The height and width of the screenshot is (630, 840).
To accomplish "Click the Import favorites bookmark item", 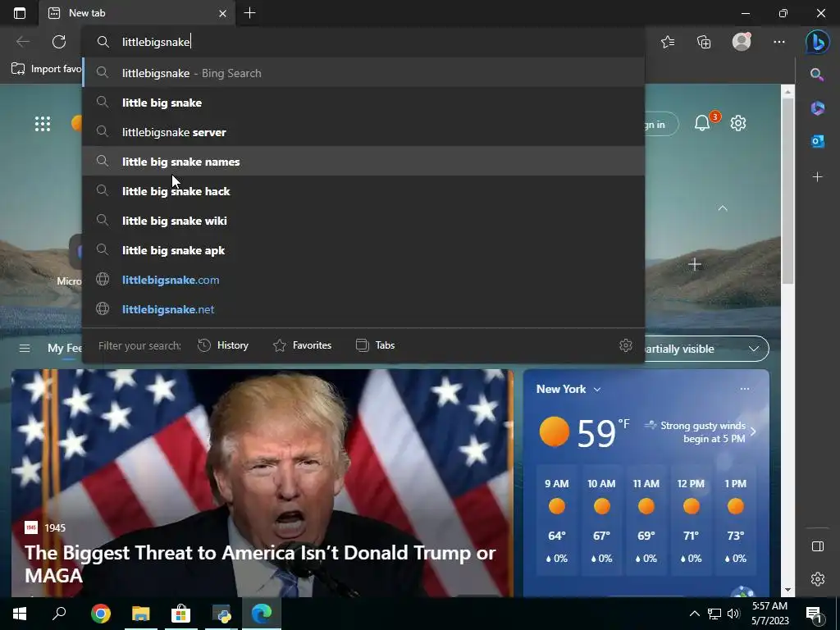I will [x=46, y=69].
